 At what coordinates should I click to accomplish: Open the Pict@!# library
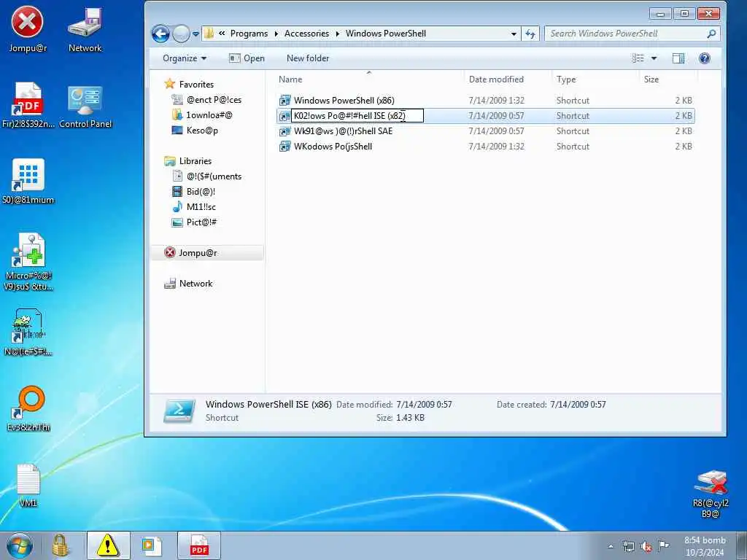pos(201,222)
